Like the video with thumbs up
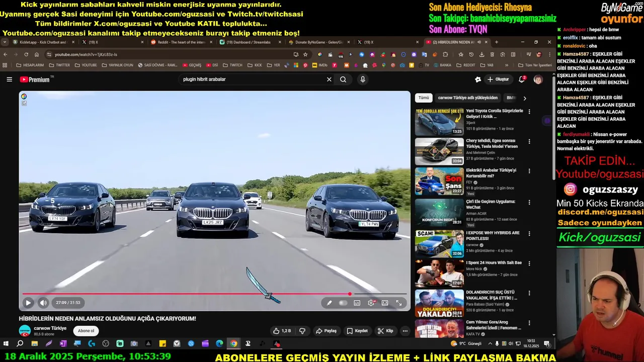The image size is (644, 362). (282, 331)
